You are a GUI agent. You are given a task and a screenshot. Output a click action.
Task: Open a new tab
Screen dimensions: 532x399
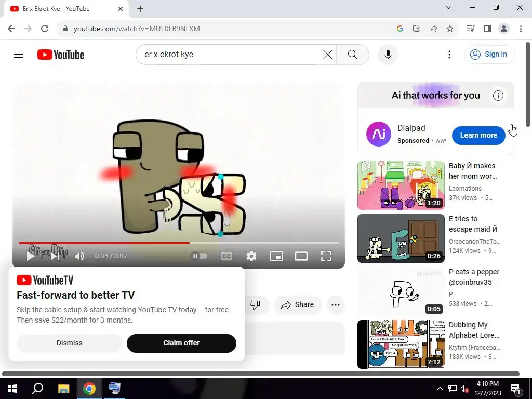tap(140, 9)
